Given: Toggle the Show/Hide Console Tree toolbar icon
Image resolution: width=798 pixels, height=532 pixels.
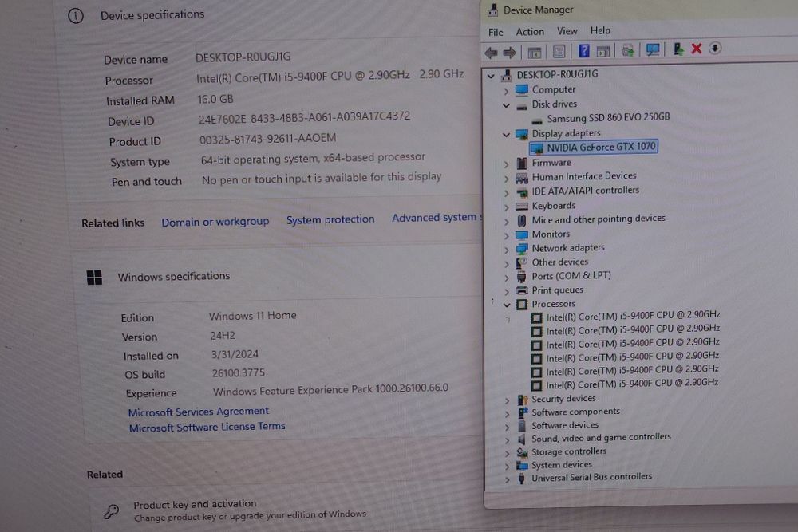Looking at the screenshot, I should 535,52.
